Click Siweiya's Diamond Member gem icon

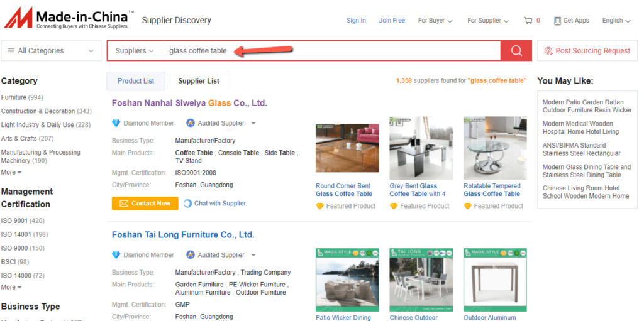pyautogui.click(x=116, y=123)
